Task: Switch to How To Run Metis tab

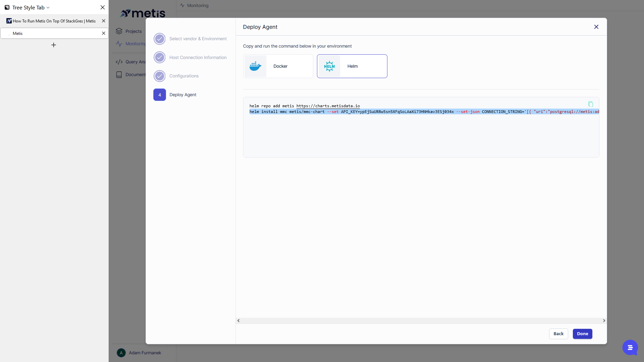Action: click(54, 21)
